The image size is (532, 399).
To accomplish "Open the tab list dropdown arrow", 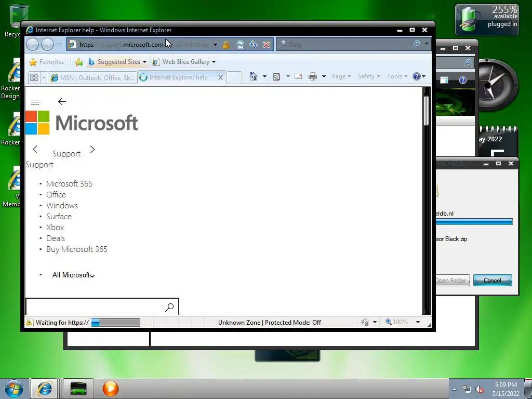I will (x=44, y=78).
